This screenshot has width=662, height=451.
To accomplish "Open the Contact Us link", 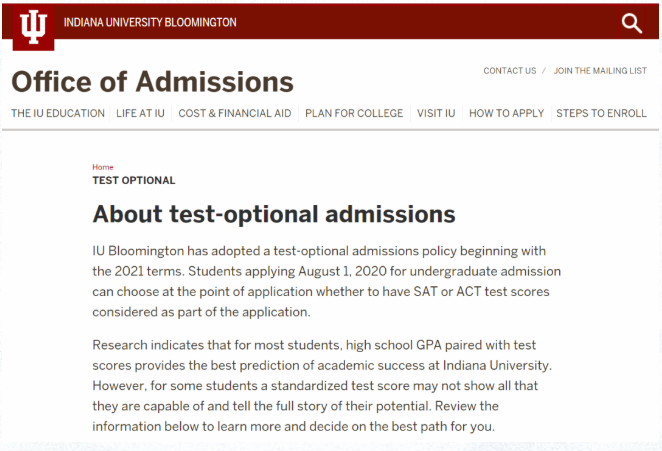I will pos(510,71).
